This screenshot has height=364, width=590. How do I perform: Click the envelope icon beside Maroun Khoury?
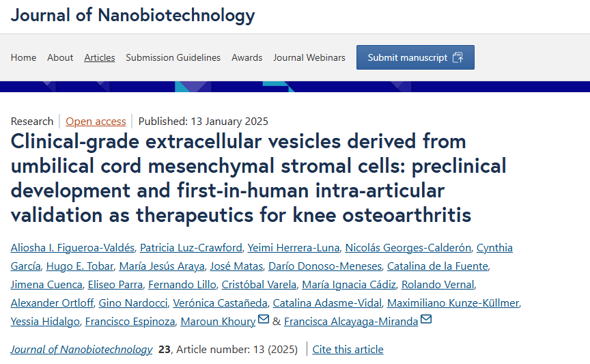[264, 320]
